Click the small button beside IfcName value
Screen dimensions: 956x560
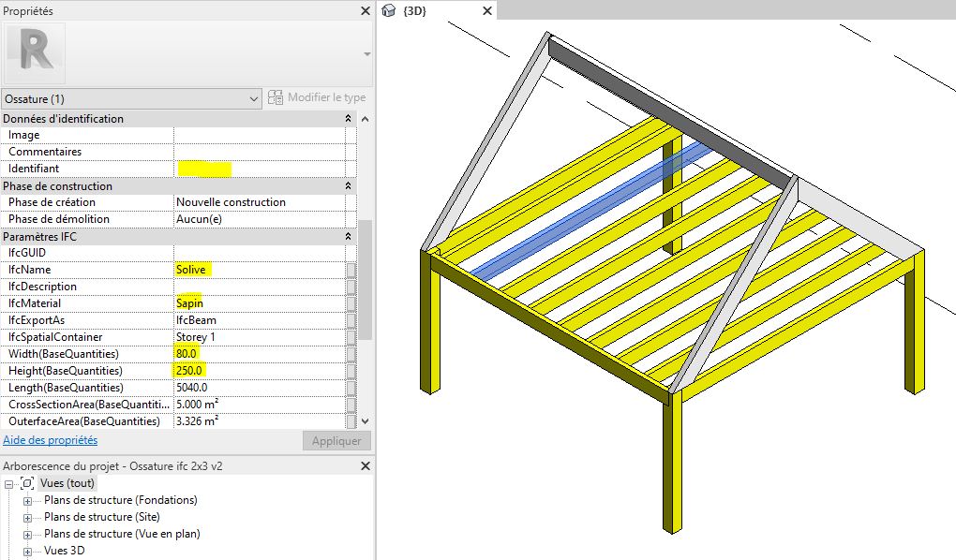click(x=351, y=270)
